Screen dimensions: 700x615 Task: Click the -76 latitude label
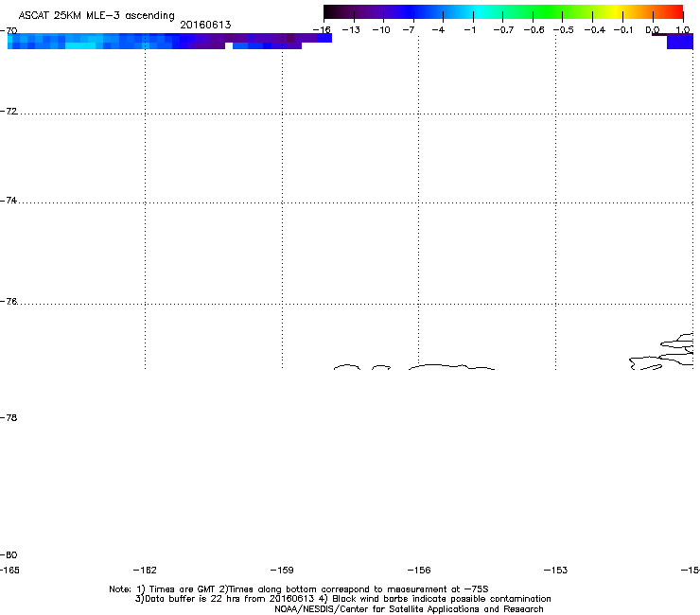click(9, 302)
